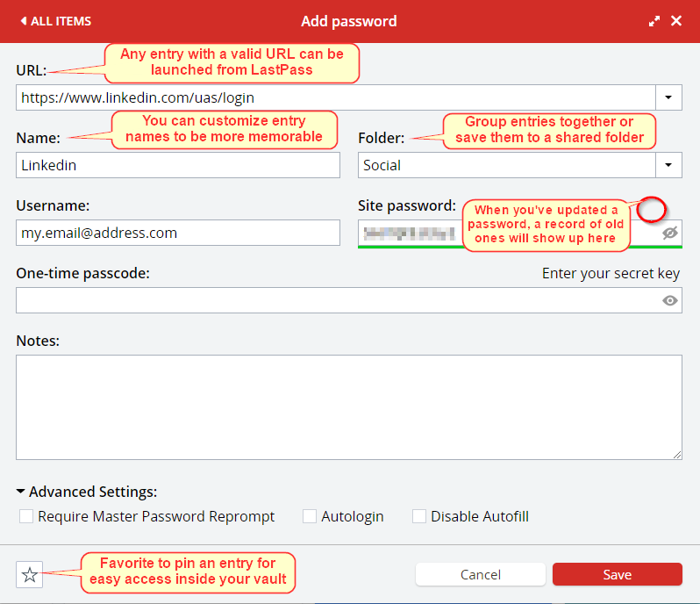
Task: Click the Name field containing Linkedin
Action: point(178,165)
